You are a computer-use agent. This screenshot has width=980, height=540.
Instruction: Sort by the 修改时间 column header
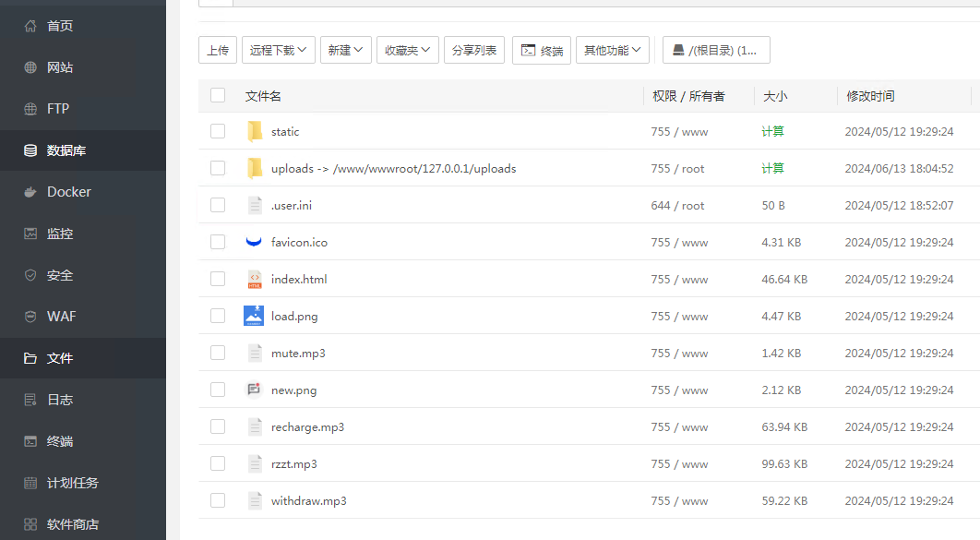[x=870, y=96]
